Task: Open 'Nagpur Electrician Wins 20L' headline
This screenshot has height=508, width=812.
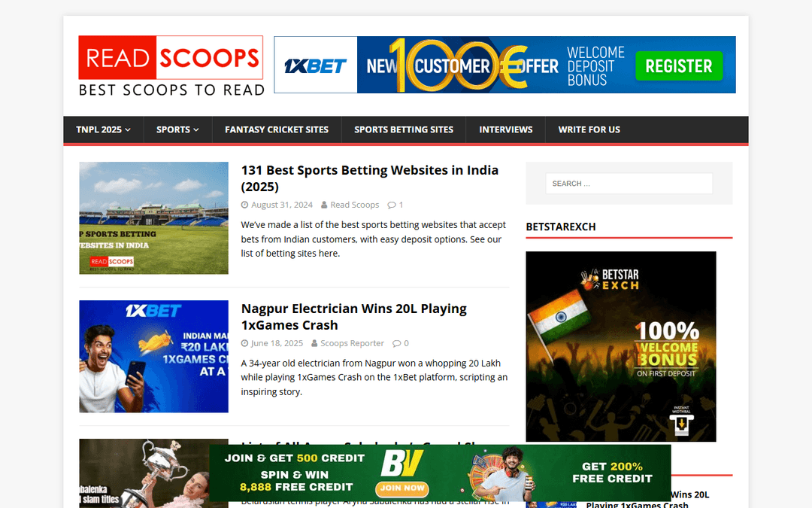Action: click(x=353, y=317)
